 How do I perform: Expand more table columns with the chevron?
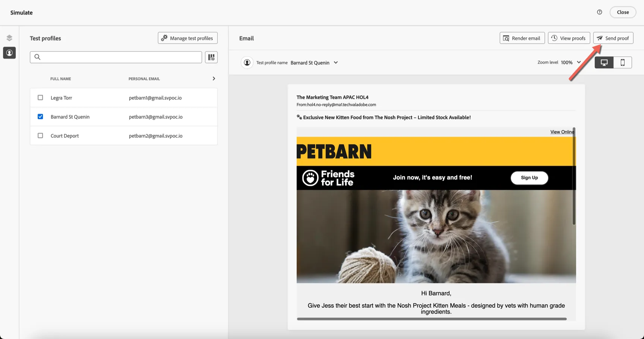pos(214,79)
